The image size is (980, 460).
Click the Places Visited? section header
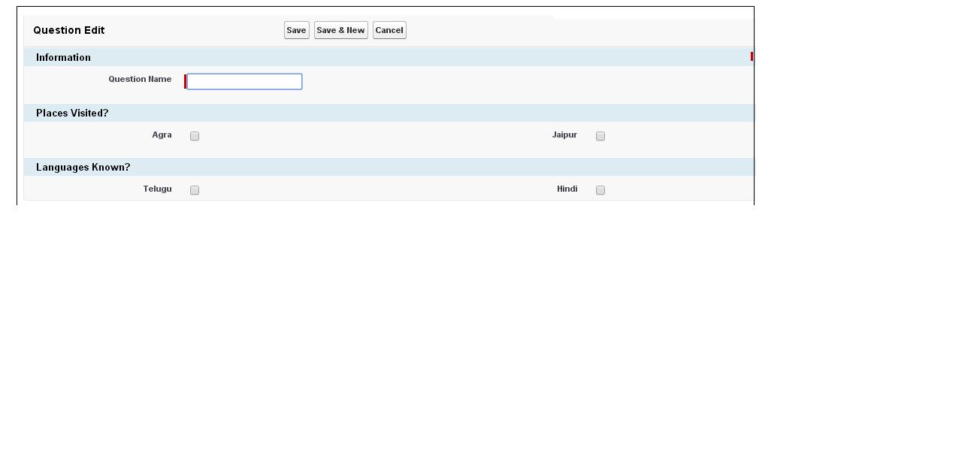[x=72, y=113]
